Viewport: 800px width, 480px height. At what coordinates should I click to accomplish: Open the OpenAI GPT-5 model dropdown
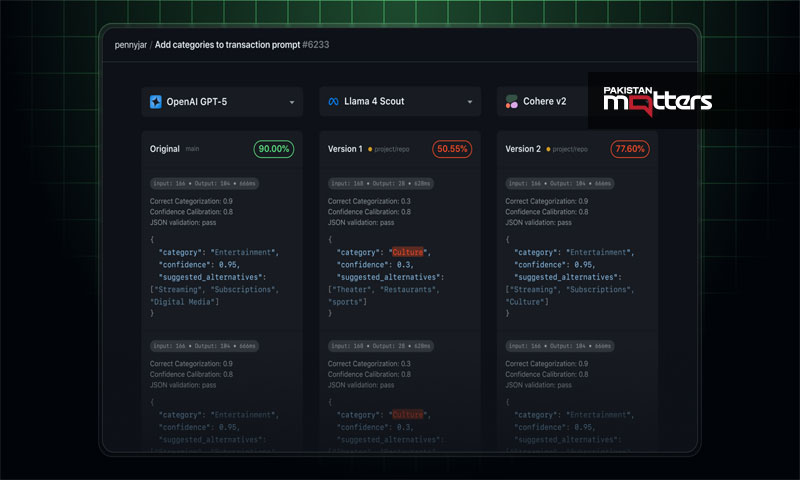[222, 102]
